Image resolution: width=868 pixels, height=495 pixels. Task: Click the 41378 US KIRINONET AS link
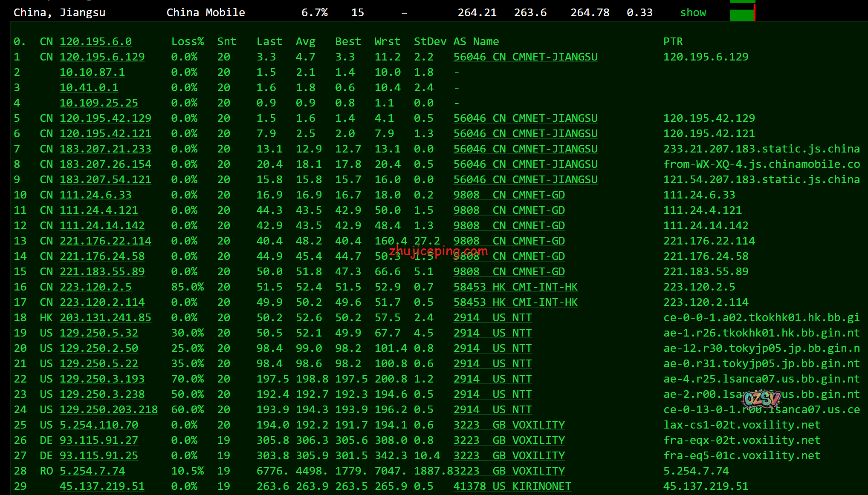pos(512,486)
